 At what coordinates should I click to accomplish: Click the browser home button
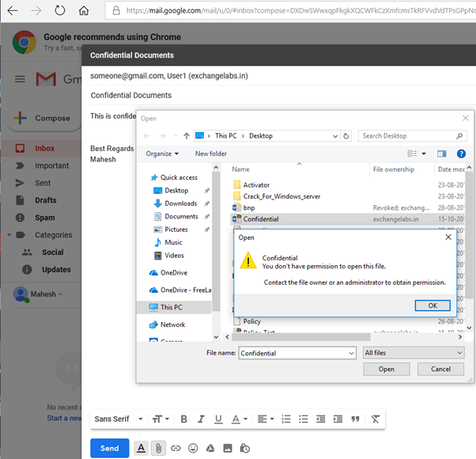84,10
